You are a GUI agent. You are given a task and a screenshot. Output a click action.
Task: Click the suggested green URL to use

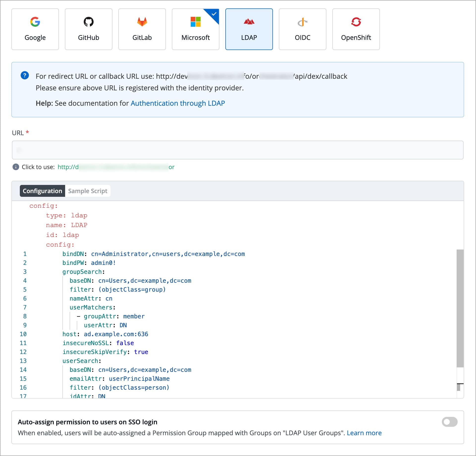click(x=116, y=167)
